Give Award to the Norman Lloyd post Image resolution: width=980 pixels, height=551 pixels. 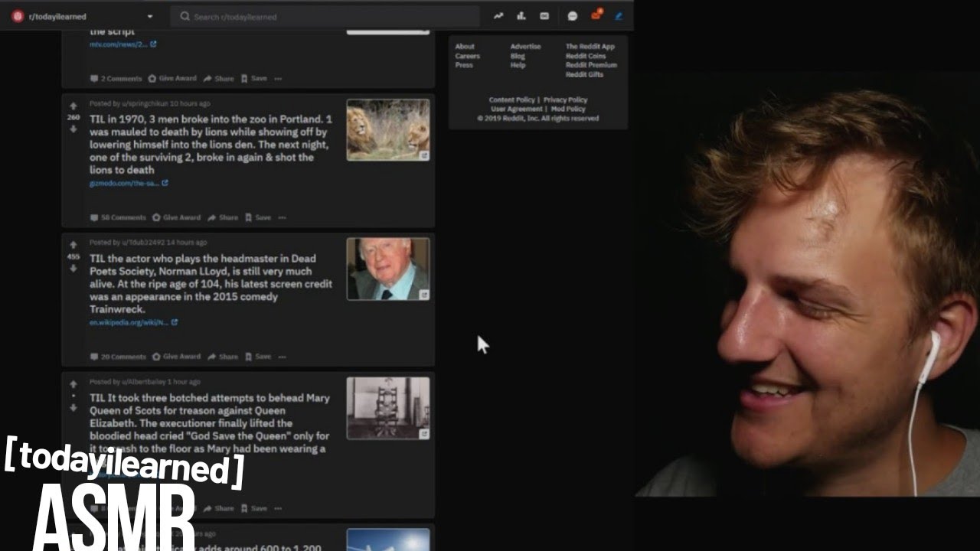[x=176, y=357]
